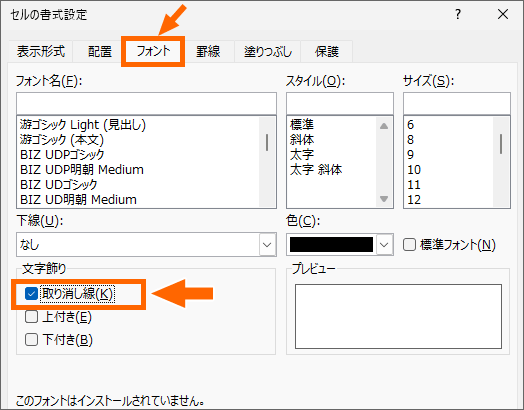Choose style 太字 斜体
Screen dimensions: 524x410
tap(316, 170)
